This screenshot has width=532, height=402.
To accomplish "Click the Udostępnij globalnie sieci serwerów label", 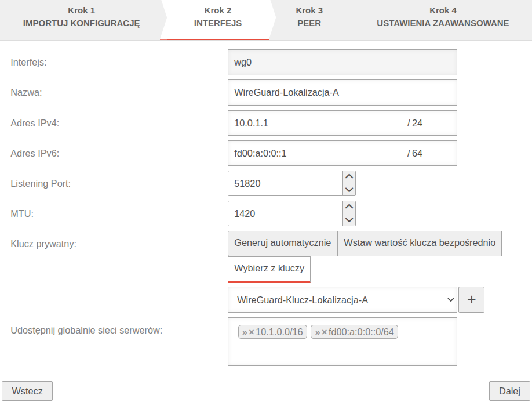I will 86,331.
